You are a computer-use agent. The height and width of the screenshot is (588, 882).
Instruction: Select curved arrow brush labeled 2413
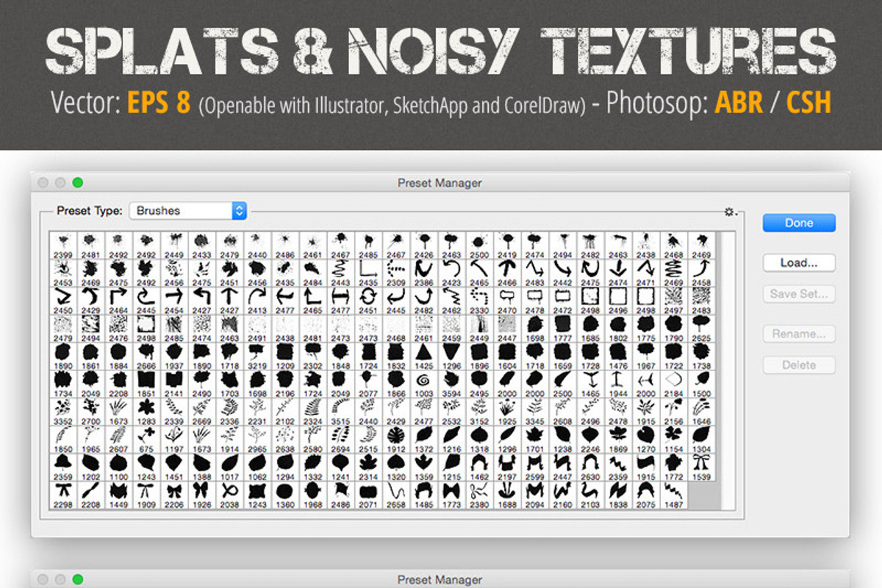(x=257, y=301)
